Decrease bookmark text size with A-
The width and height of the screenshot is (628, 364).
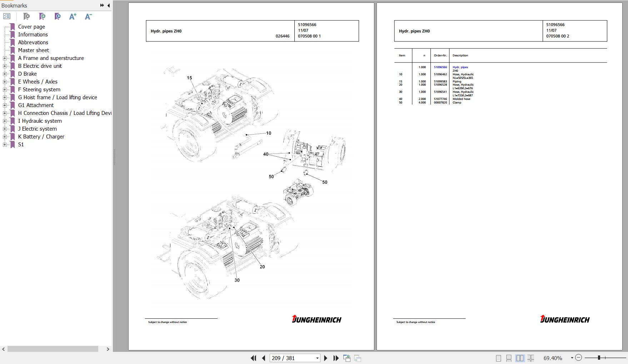88,16
